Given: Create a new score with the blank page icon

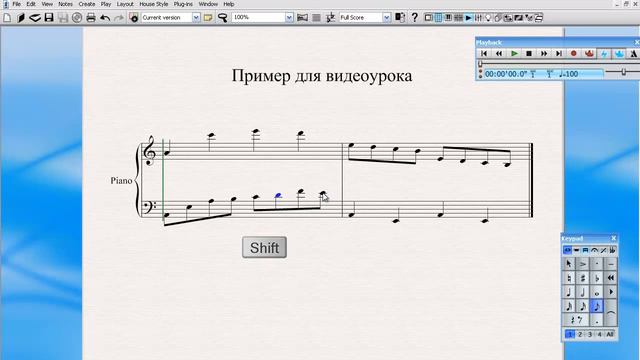Looking at the screenshot, I should [x=7, y=18].
